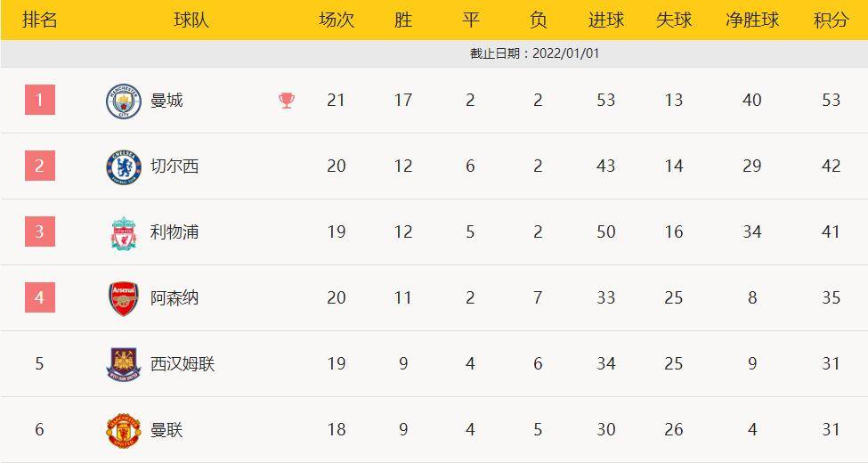Click the Manchester City club crest
The height and width of the screenshot is (463, 868).
(x=124, y=102)
